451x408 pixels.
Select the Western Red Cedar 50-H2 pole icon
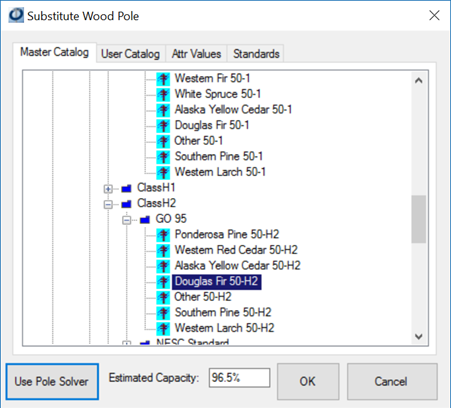coord(163,250)
